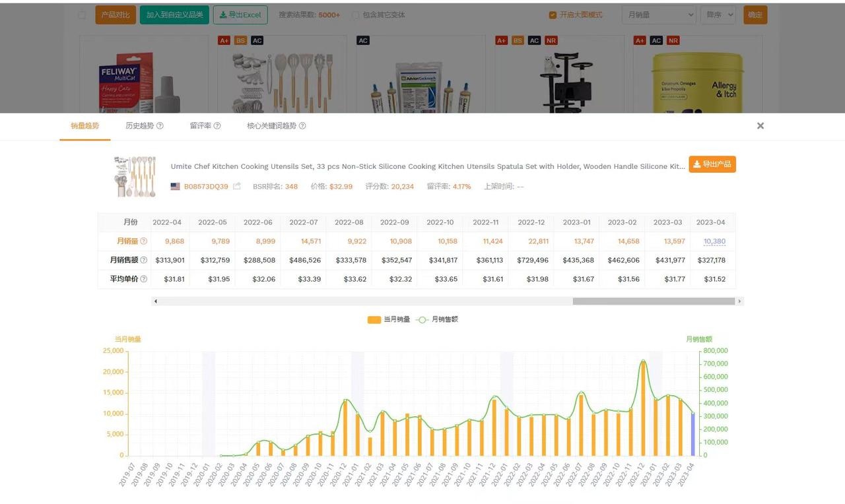Check 包含其它变体 option
This screenshot has height=504, width=845.
[356, 15]
